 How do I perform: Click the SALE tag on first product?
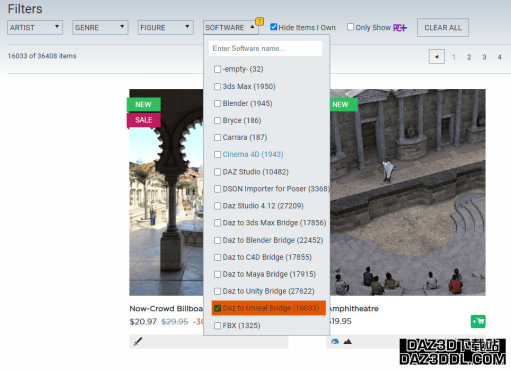tap(144, 120)
